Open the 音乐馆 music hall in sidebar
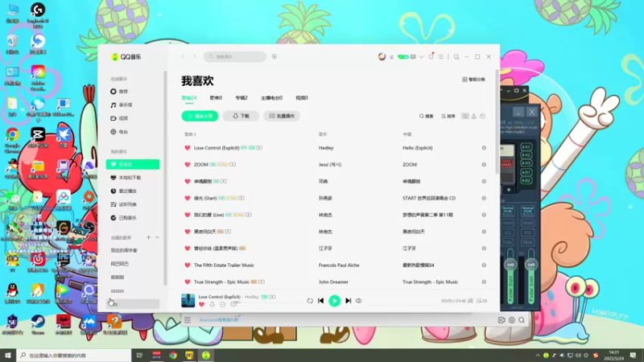Image resolution: width=644 pixels, height=362 pixels. [122, 105]
